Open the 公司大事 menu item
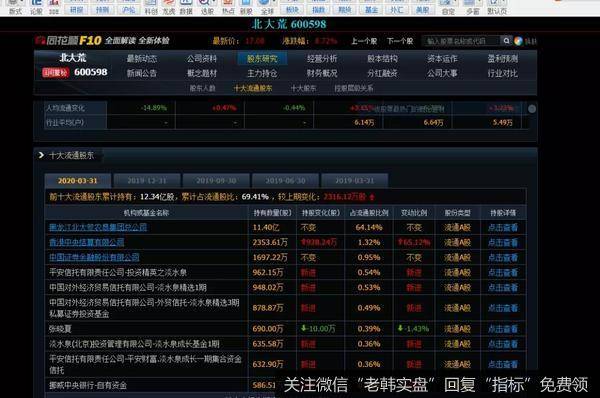Viewport: 600px width, 398px height. point(442,73)
